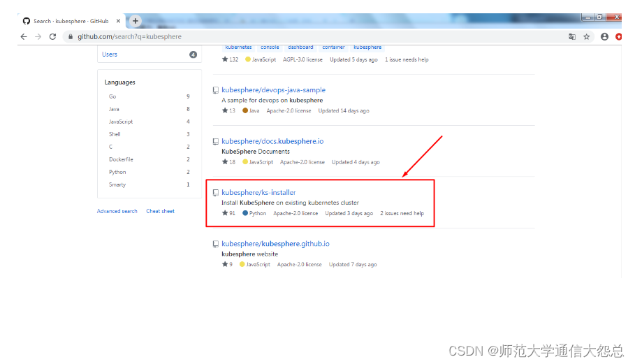This screenshot has width=635, height=364.
Task: Click the container topic tag
Action: 333,48
